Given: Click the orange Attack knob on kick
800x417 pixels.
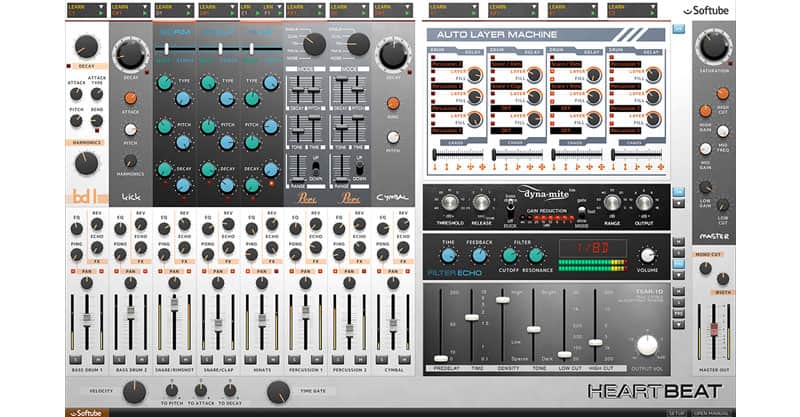Looking at the screenshot, I should coord(131,99).
